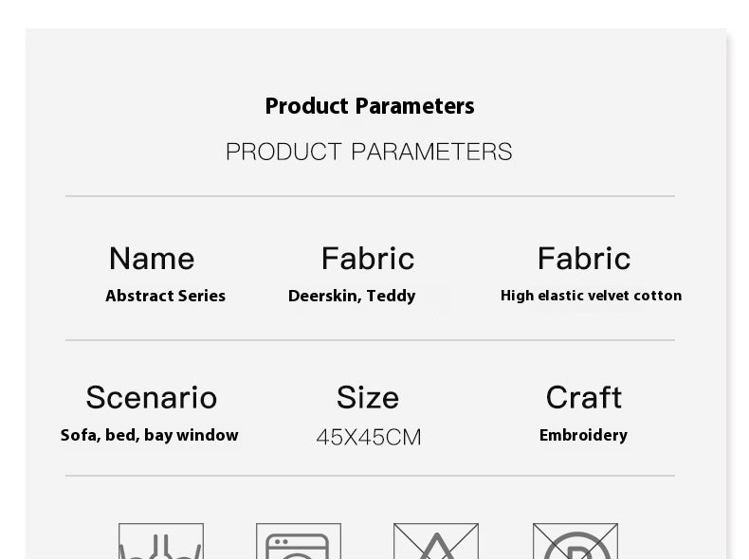Image resolution: width=749 pixels, height=560 pixels.
Task: Click the Size label
Action: tap(368, 398)
